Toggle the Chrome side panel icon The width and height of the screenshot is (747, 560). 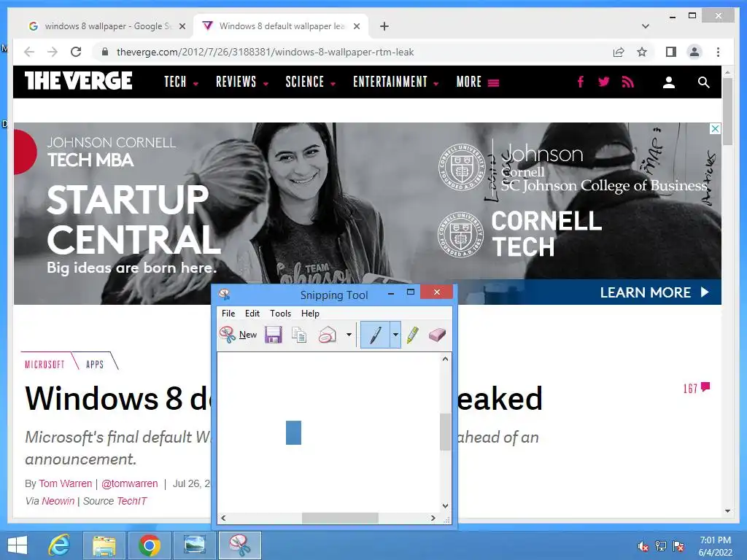(671, 52)
